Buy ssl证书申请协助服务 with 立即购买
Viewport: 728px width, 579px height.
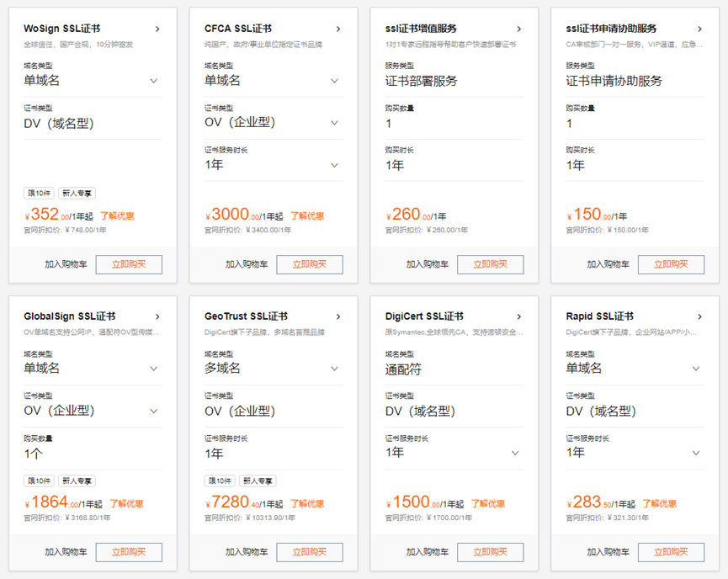click(x=672, y=264)
